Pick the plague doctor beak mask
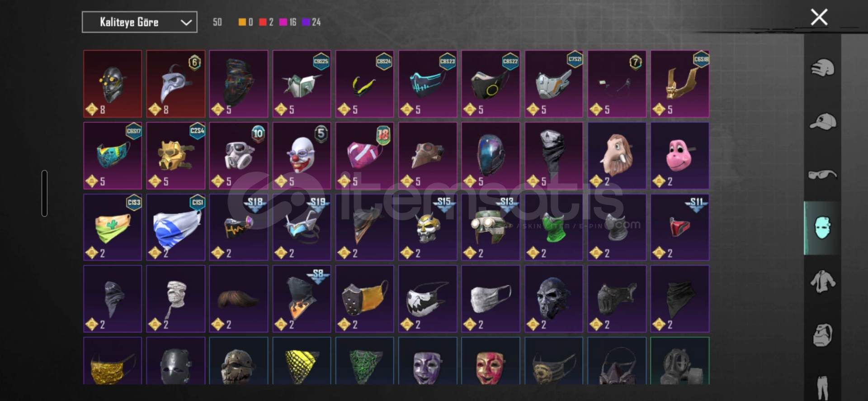The image size is (868, 401). [175, 84]
